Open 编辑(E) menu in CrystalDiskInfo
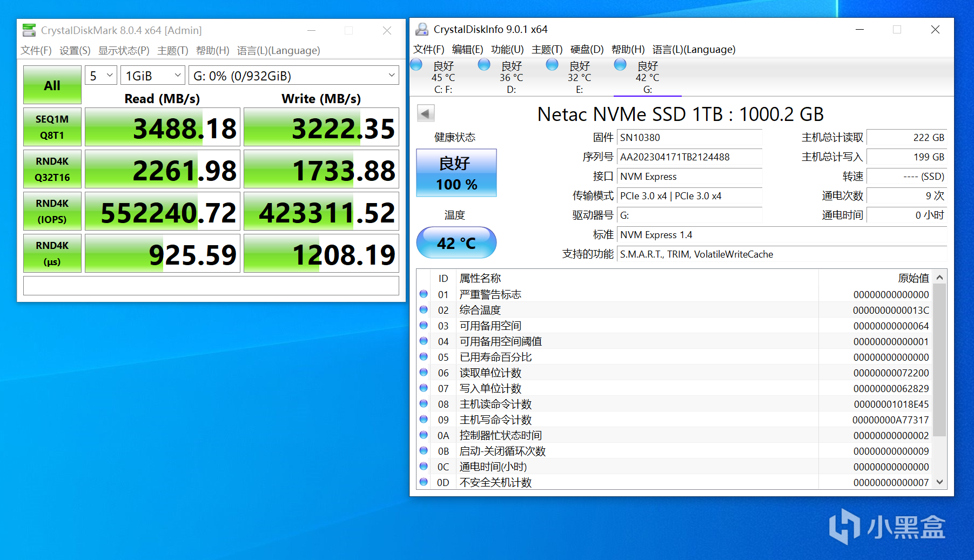This screenshot has width=974, height=560. tap(468, 50)
